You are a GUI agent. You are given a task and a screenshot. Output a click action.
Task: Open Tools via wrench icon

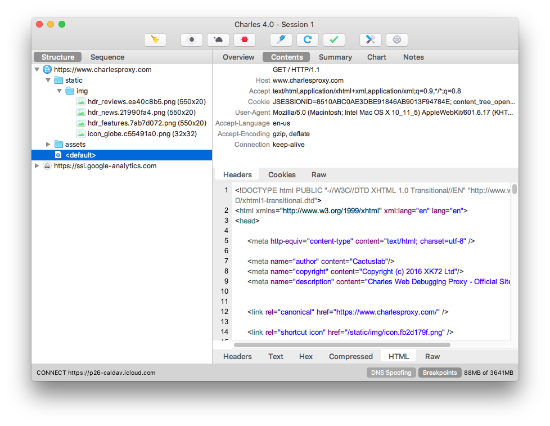pyautogui.click(x=370, y=40)
